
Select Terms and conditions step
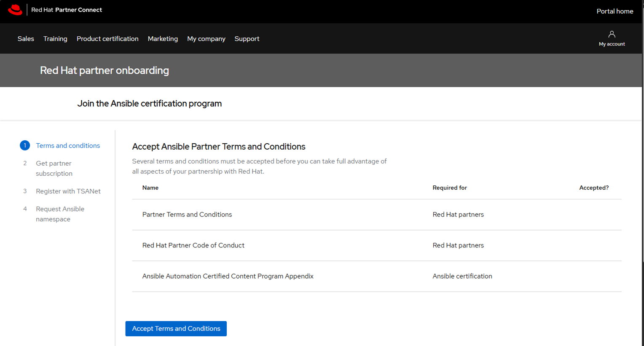[68, 145]
